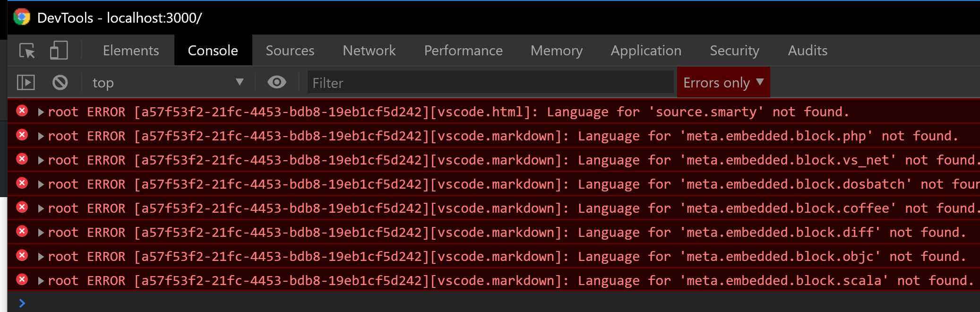
Task: Expand the 'meta.embedded.block.objc' error message
Action: click(x=41, y=257)
